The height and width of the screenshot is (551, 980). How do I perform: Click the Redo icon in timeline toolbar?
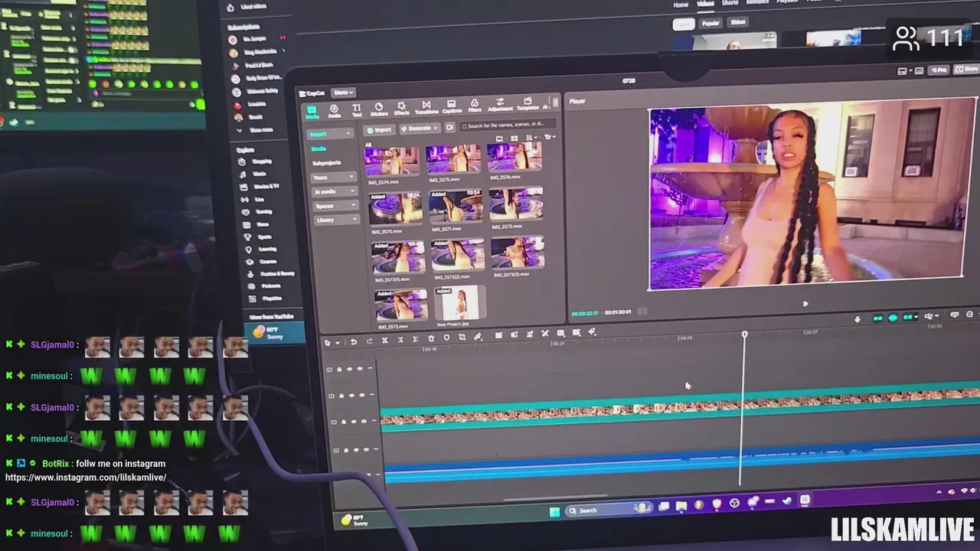click(x=369, y=341)
